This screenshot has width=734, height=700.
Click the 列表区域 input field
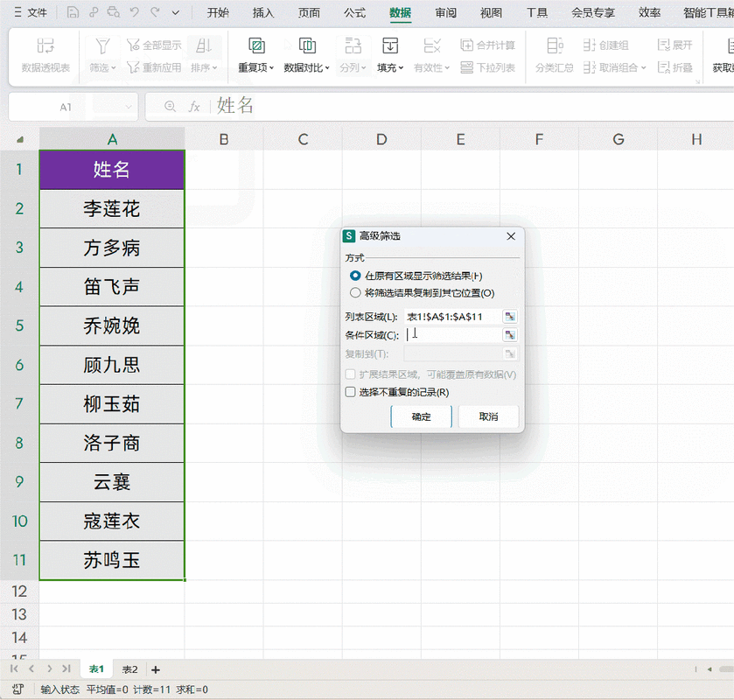coord(452,317)
